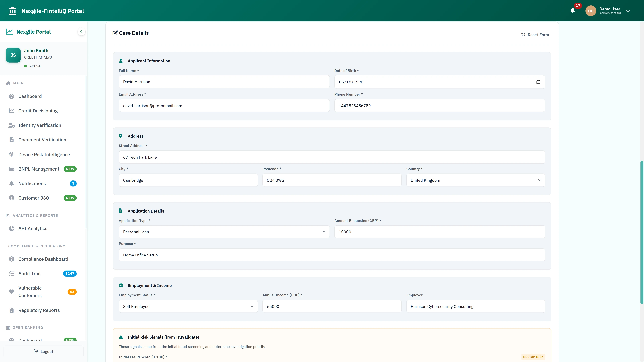Click the Reset Form button

click(535, 35)
